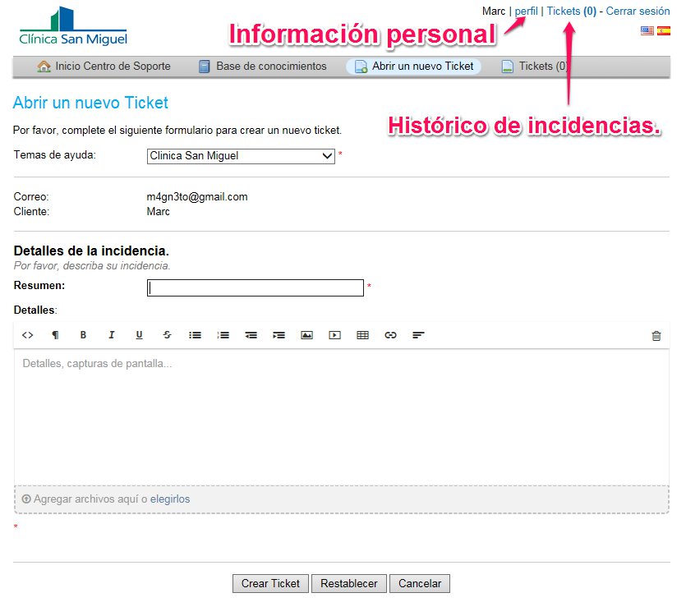Insert a hyperlink in details
The width and height of the screenshot is (686, 616).
click(x=390, y=335)
